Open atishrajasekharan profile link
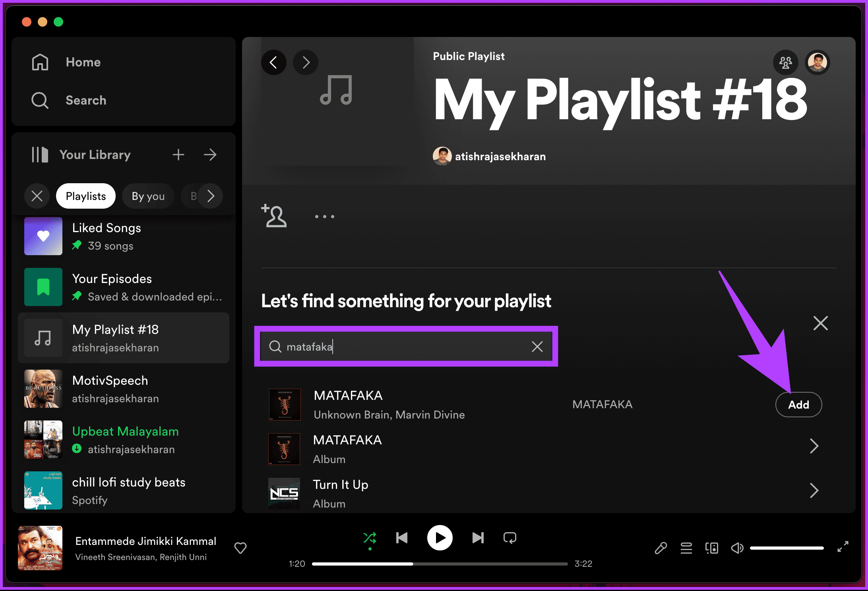 pyautogui.click(x=500, y=157)
